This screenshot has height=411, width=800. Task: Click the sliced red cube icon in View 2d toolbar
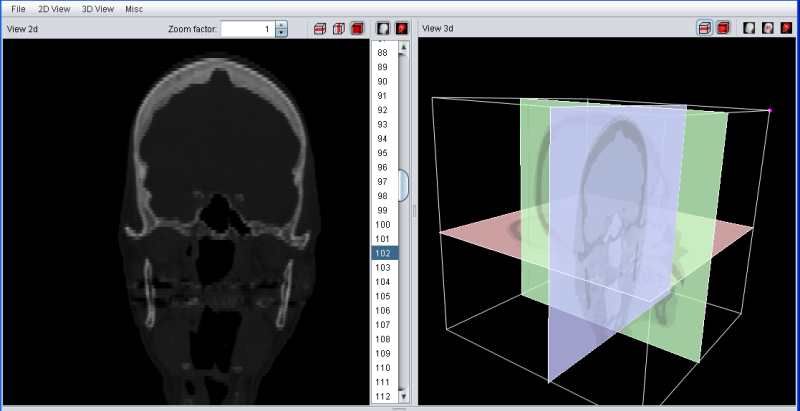click(321, 29)
